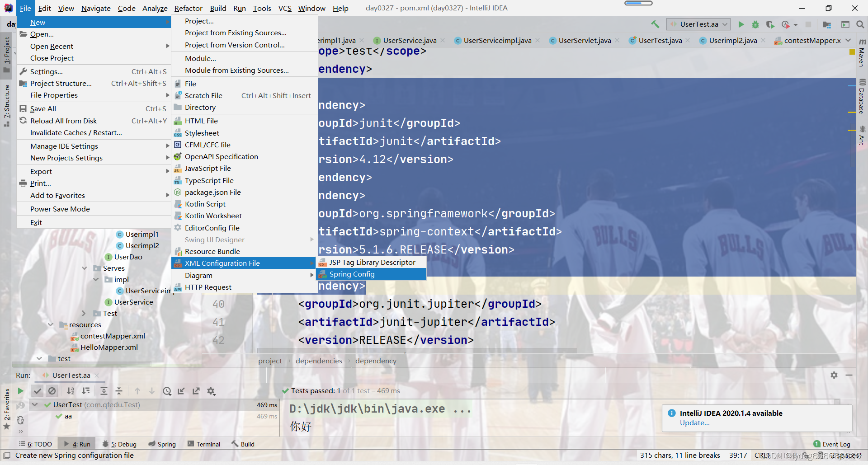Switch to the UserServlet.java editor tab
Screen dimensions: 868x465
tap(585, 40)
